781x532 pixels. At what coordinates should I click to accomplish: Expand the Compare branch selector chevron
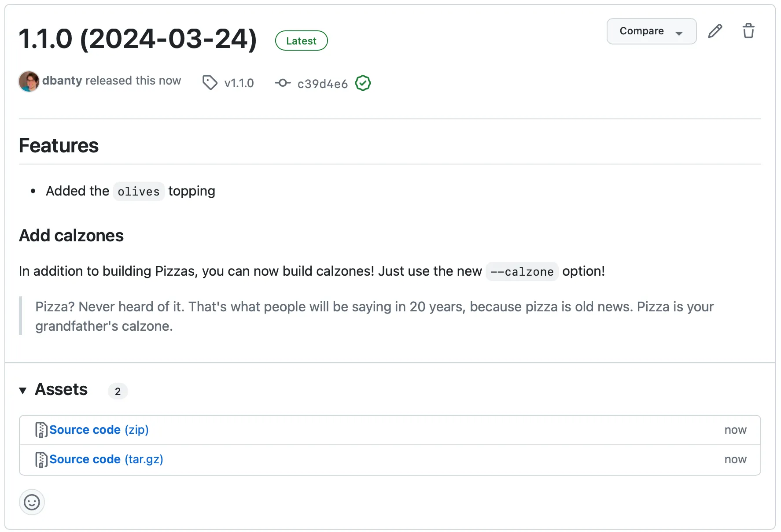pos(679,32)
